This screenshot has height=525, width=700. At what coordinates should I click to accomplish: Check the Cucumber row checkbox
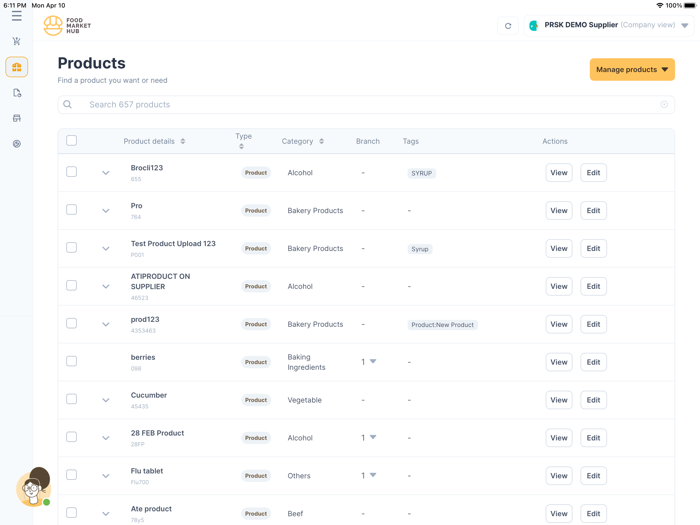coord(71,399)
